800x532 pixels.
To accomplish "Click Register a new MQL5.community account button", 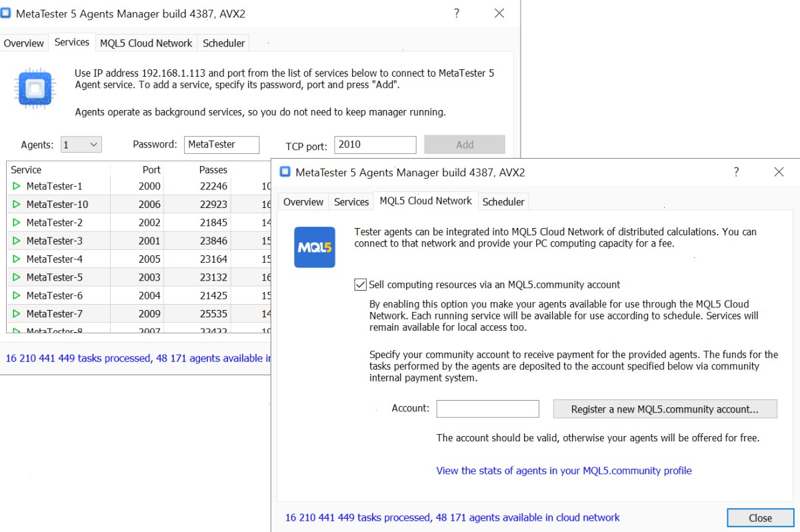I will click(x=665, y=409).
